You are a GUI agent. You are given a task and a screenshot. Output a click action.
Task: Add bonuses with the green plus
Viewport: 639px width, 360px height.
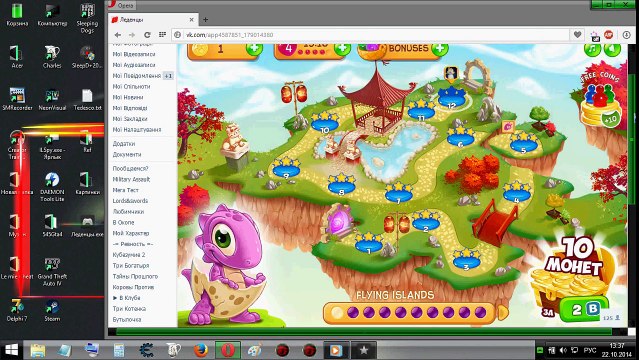click(x=440, y=49)
